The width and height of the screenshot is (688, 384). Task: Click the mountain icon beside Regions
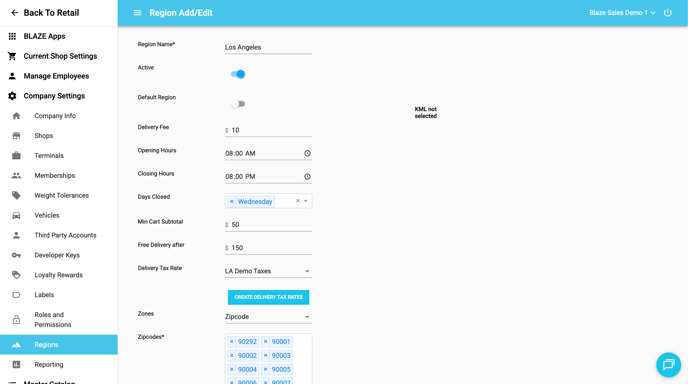16,345
